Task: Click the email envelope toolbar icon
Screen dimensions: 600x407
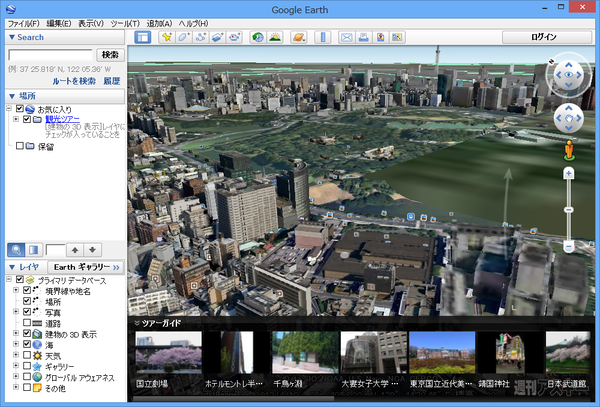Action: [x=347, y=37]
